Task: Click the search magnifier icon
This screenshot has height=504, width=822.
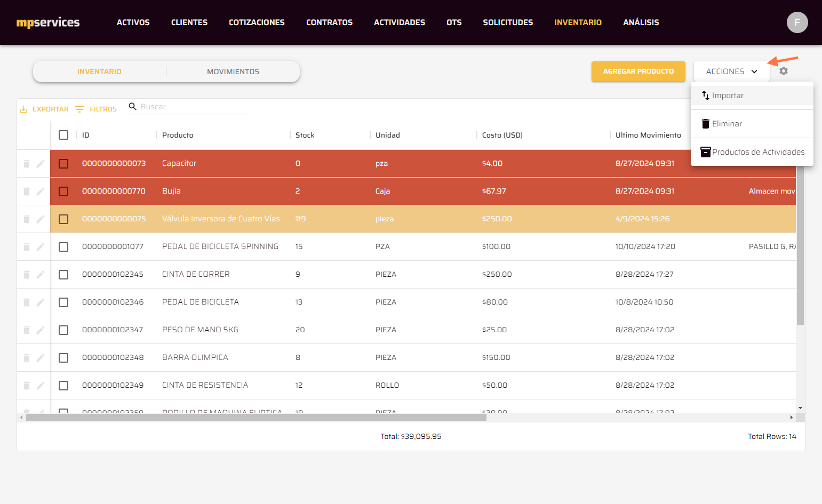Action: [133, 107]
